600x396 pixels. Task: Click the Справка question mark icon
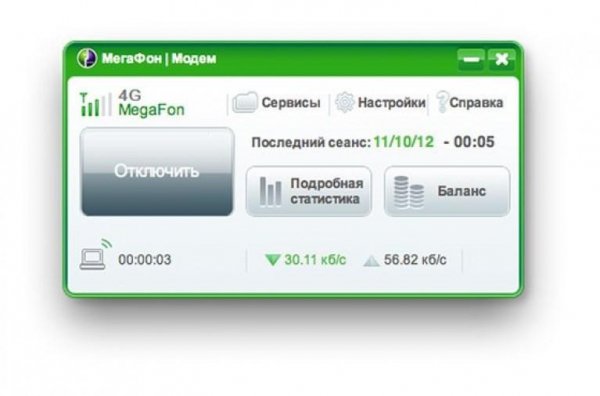click(442, 102)
